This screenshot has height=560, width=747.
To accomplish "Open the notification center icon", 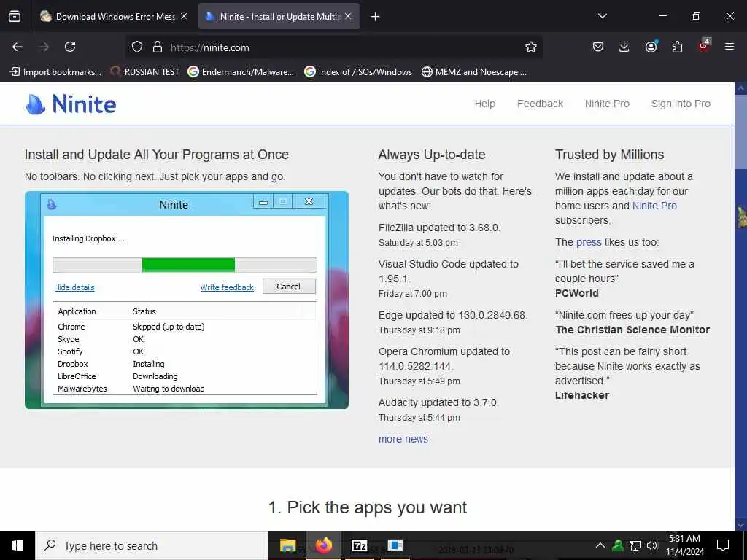I will [x=723, y=545].
